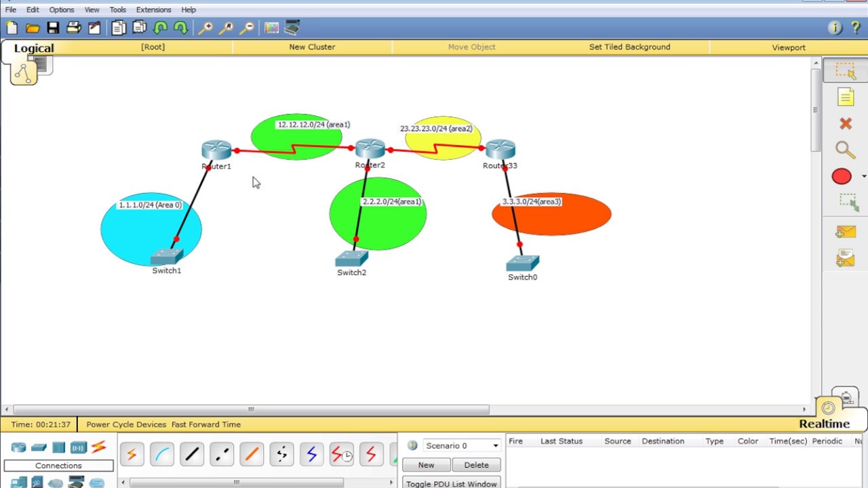Open the dropdown arrow beside the red shape tool

(863, 176)
